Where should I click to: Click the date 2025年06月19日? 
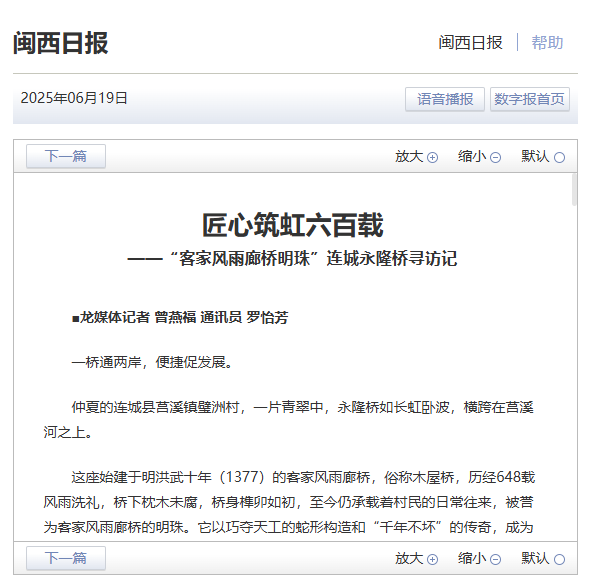tap(74, 98)
